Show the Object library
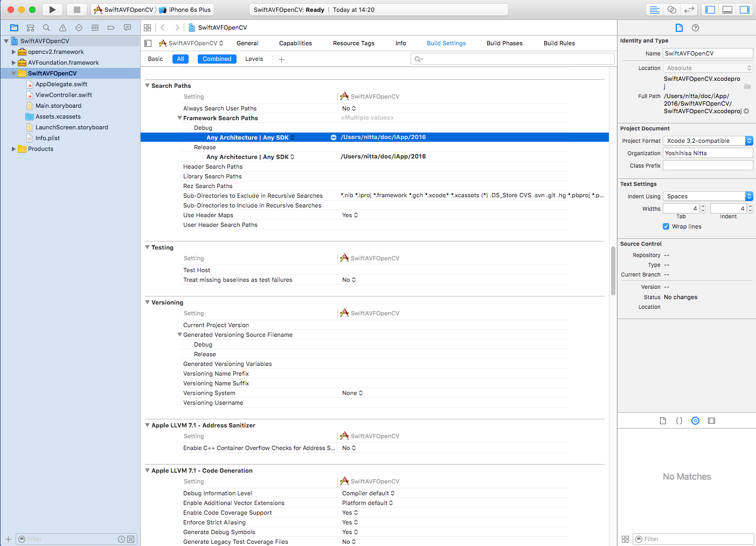 695,420
